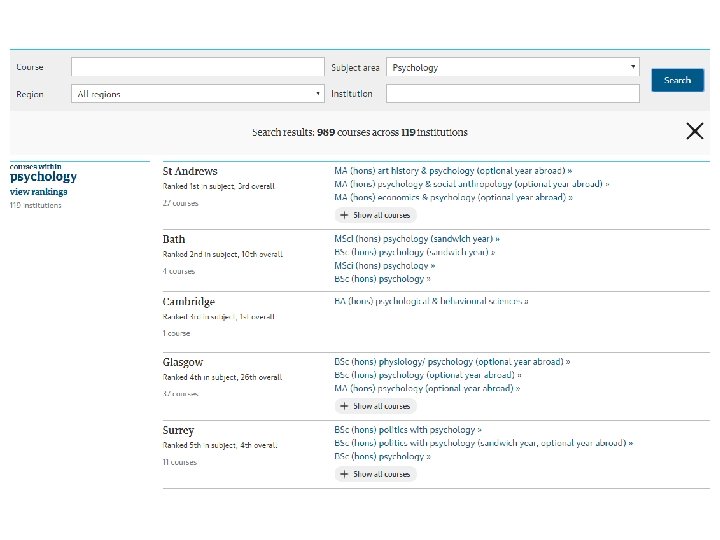This screenshot has height=540, width=720.
Task: Close the search results panel with X
Action: (x=694, y=131)
